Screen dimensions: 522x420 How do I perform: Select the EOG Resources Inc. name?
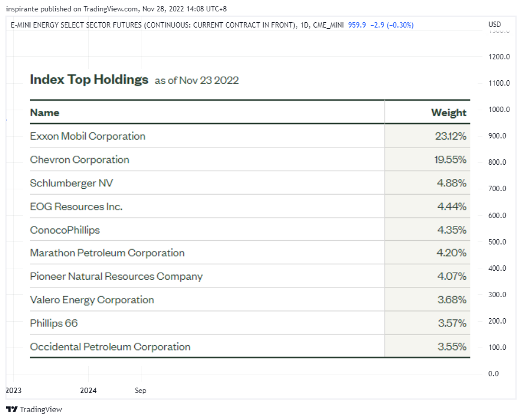[x=76, y=207]
